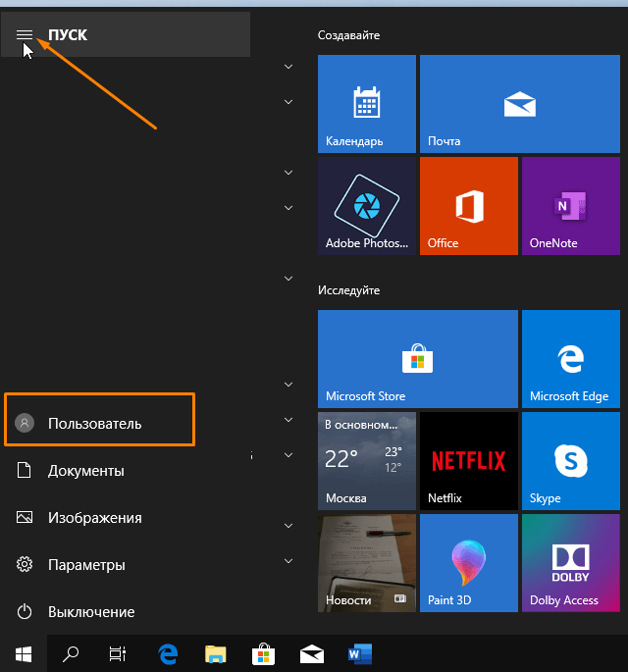Open the OneNote tile
This screenshot has width=628, height=672.
tap(570, 206)
